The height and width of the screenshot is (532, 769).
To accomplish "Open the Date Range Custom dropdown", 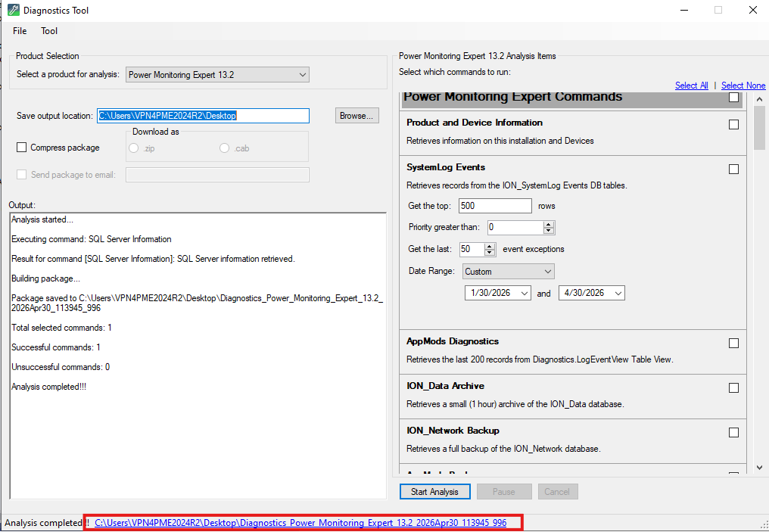I will 508,272.
